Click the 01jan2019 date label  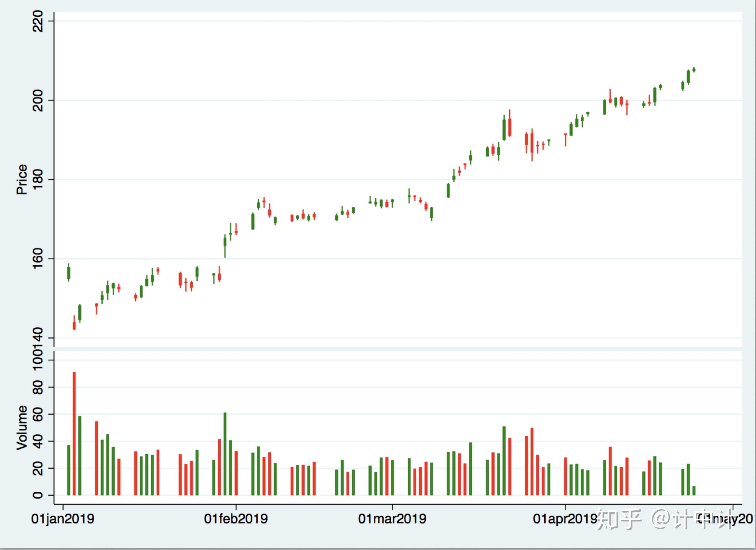tap(63, 519)
